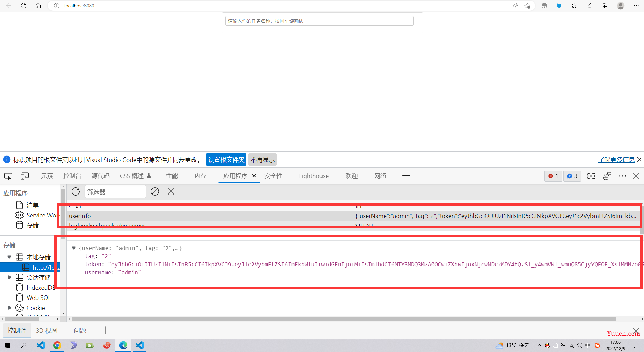Expand the 会话存储 tree node
The image size is (644, 352).
(x=9, y=277)
